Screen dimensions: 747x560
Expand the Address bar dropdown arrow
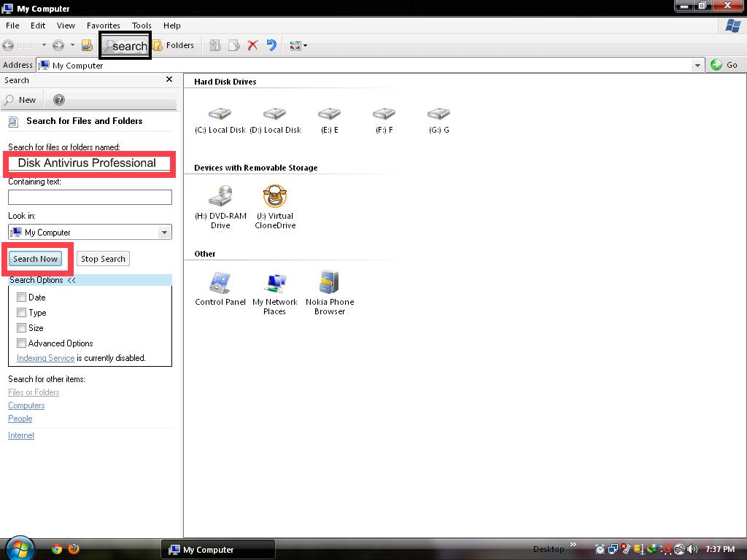pos(697,65)
